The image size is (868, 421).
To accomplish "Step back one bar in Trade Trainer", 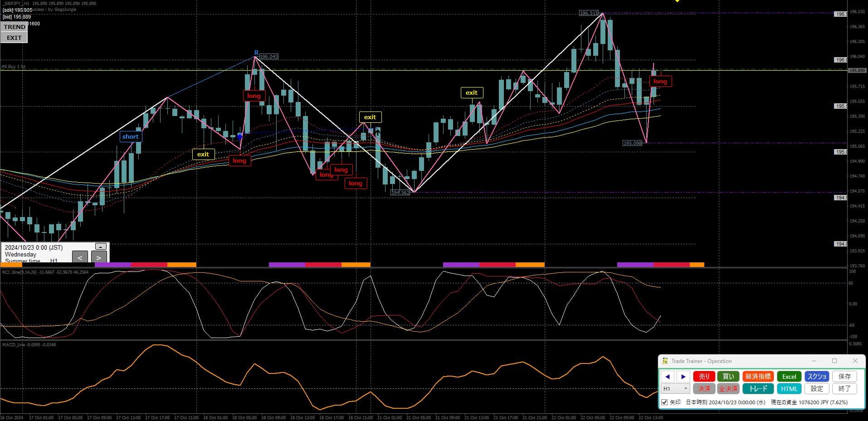I will coord(667,377).
